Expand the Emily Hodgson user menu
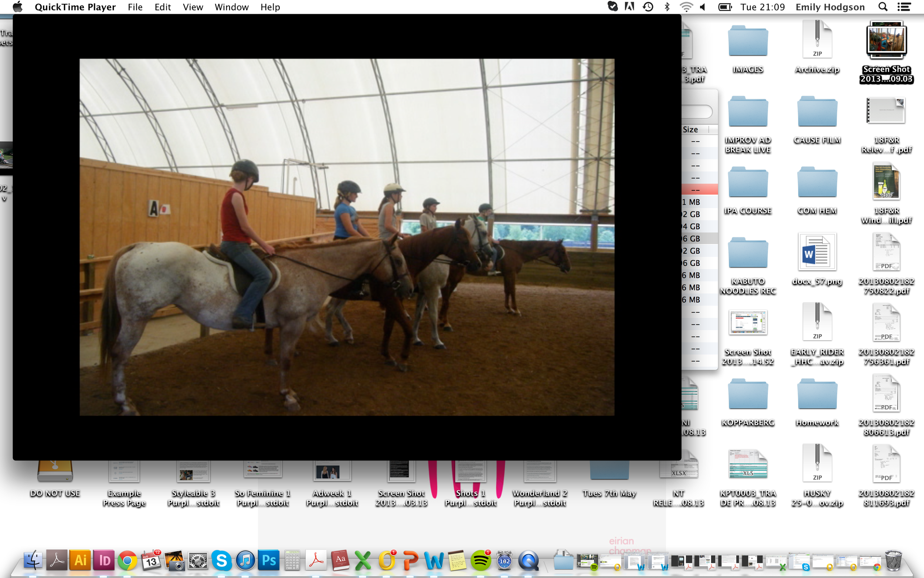 pyautogui.click(x=830, y=7)
